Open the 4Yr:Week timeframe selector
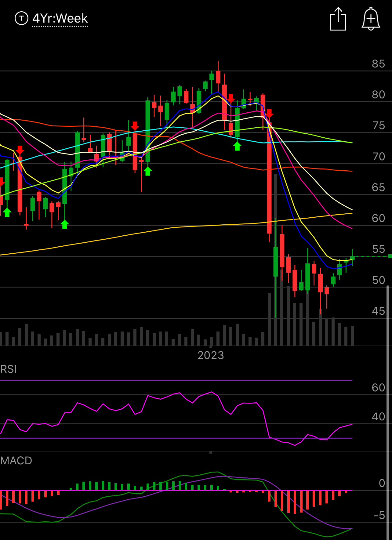 [60, 19]
